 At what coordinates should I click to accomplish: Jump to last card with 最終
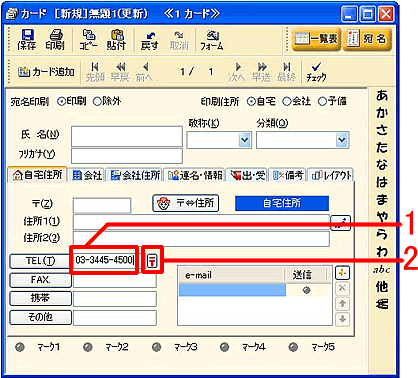pyautogui.click(x=286, y=72)
